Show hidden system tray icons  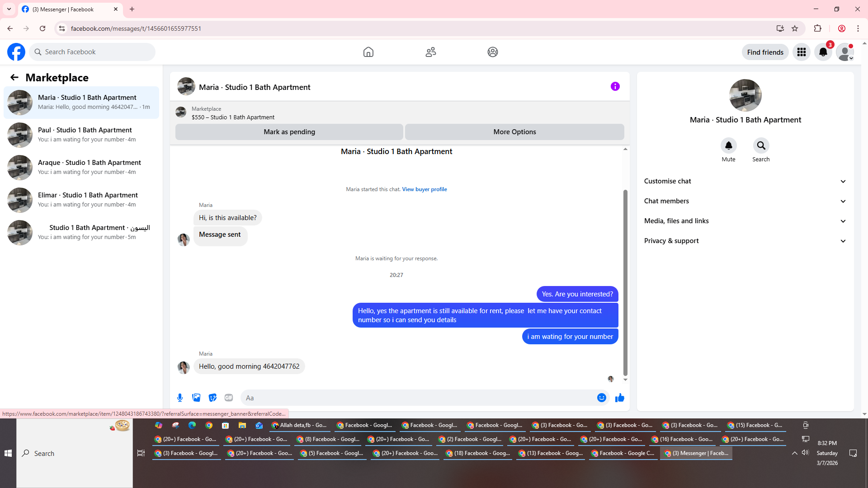tap(794, 453)
